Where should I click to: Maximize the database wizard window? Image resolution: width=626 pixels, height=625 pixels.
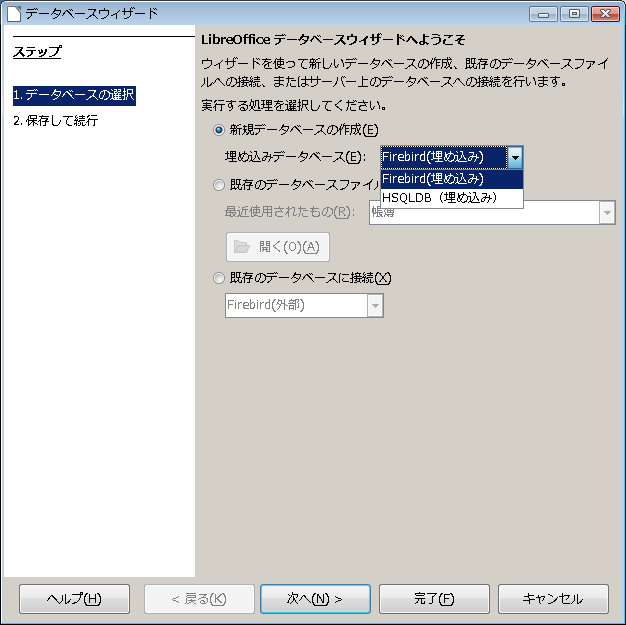tap(574, 14)
